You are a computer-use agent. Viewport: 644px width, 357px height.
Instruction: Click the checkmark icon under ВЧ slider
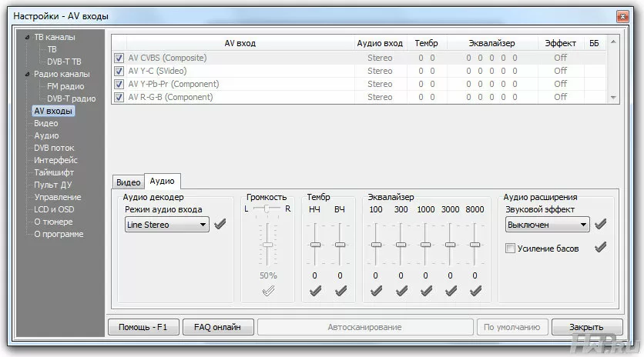[340, 291]
